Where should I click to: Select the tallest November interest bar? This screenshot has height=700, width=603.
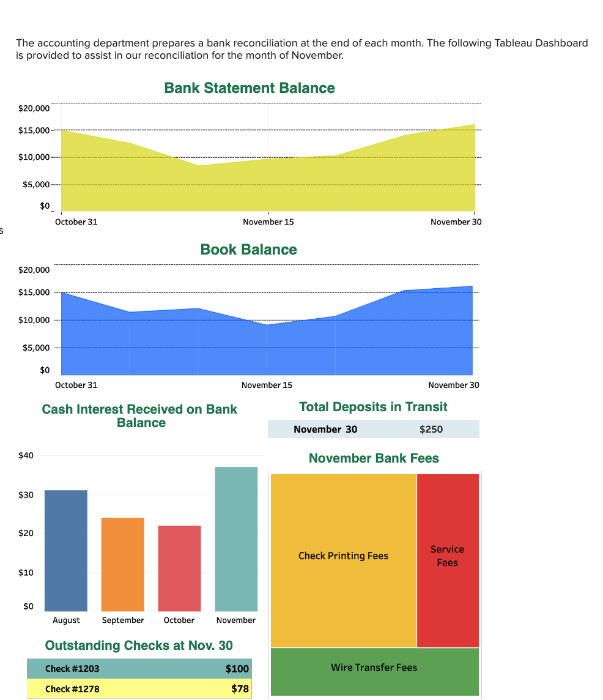[235, 538]
